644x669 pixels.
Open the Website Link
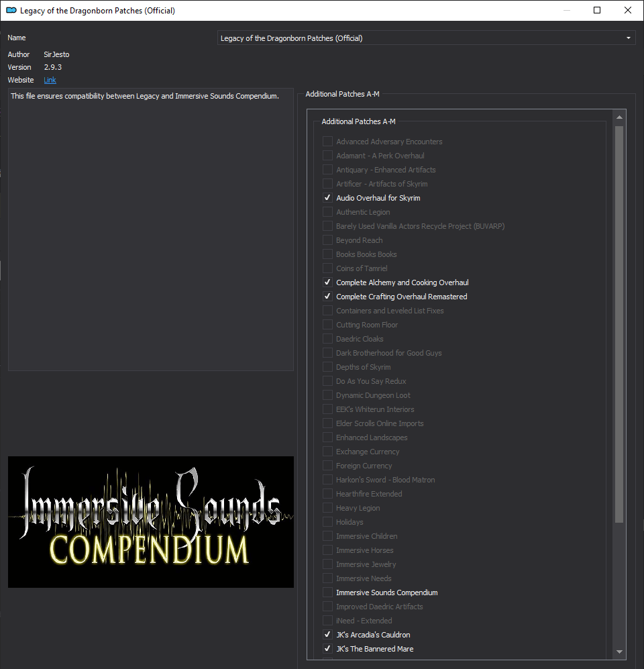tap(50, 80)
